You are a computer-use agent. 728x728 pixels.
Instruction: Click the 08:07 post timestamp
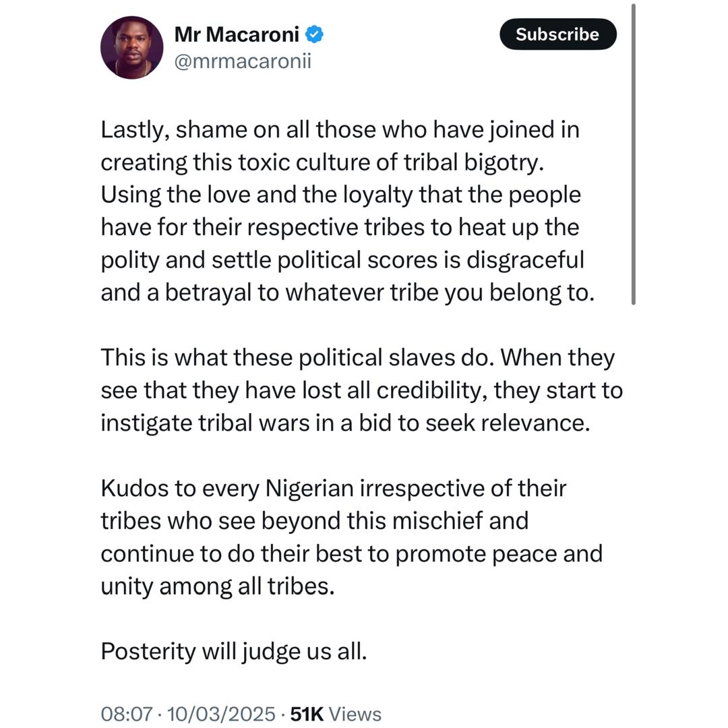point(127,714)
